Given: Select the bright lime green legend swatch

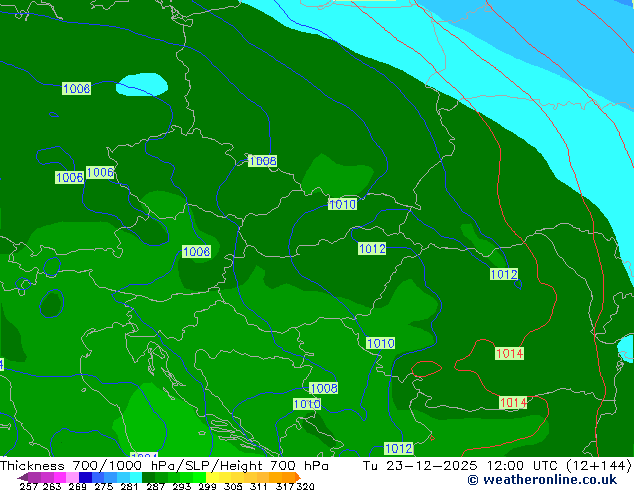Looking at the screenshot, I should (x=199, y=477).
